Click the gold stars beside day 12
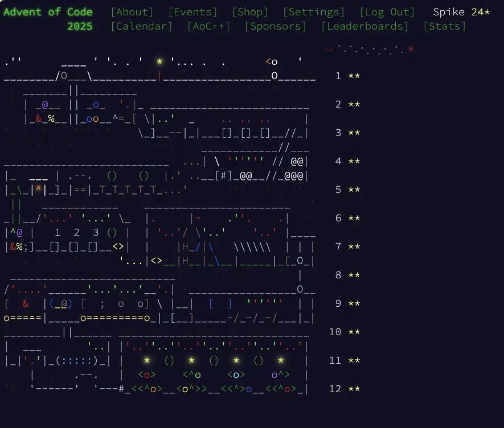The image size is (504, 428). pos(354,389)
